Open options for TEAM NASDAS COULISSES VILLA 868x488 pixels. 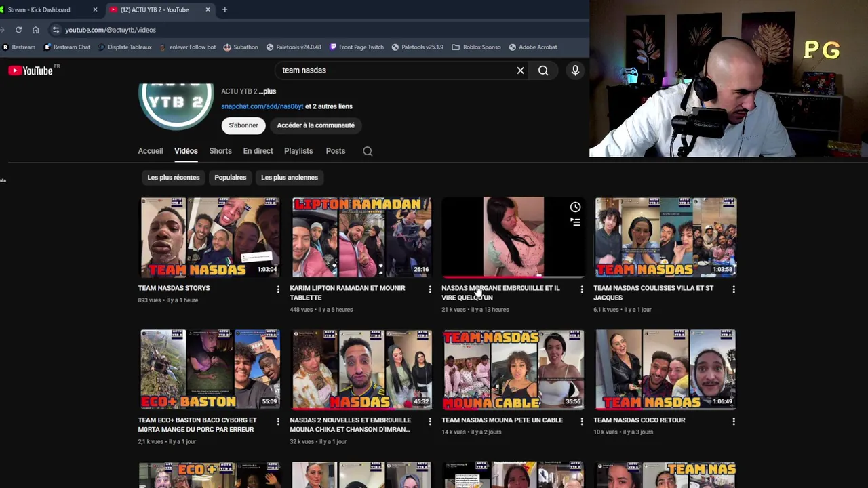pos(733,289)
